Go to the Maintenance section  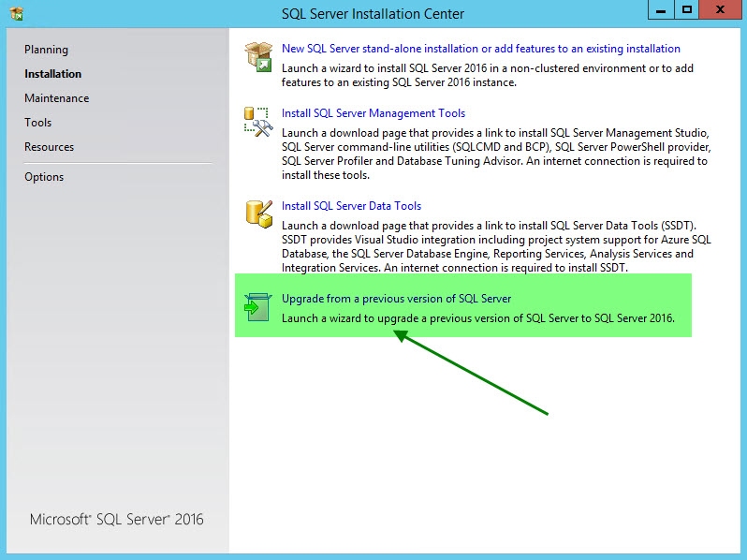pyautogui.click(x=57, y=98)
